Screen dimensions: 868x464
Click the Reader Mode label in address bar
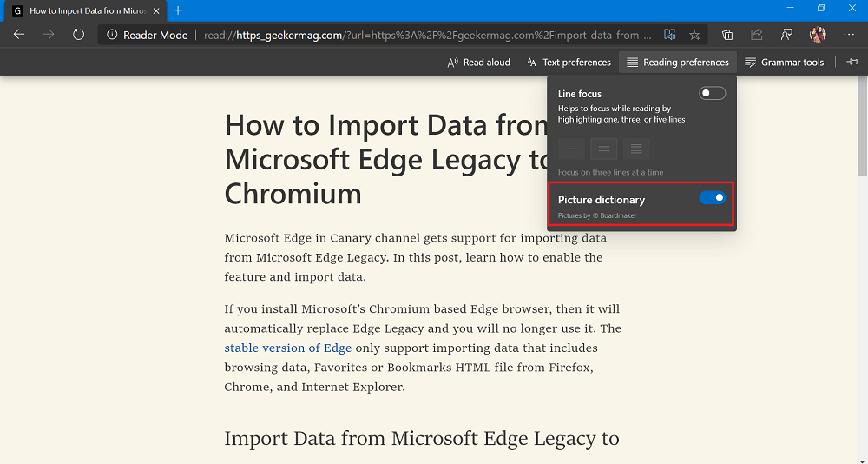click(x=155, y=35)
